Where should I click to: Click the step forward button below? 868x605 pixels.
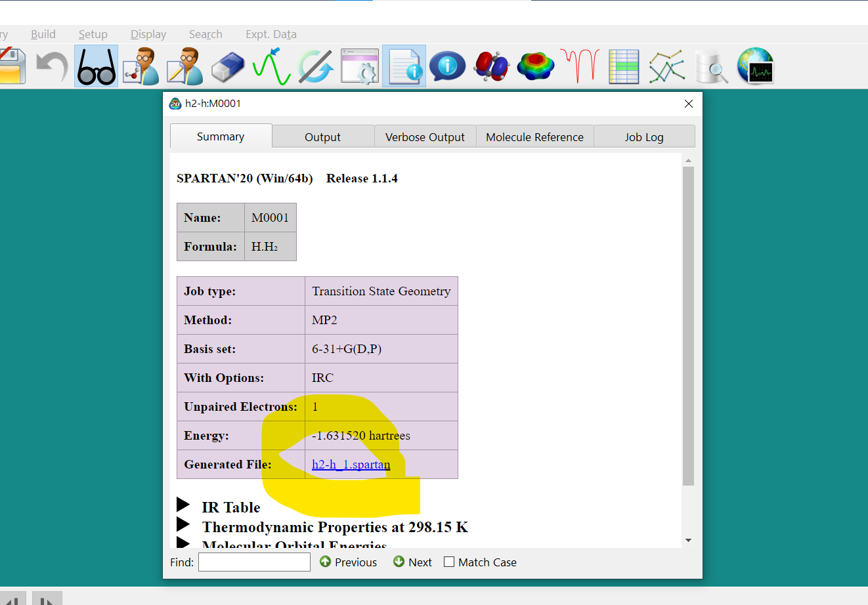coord(47,599)
